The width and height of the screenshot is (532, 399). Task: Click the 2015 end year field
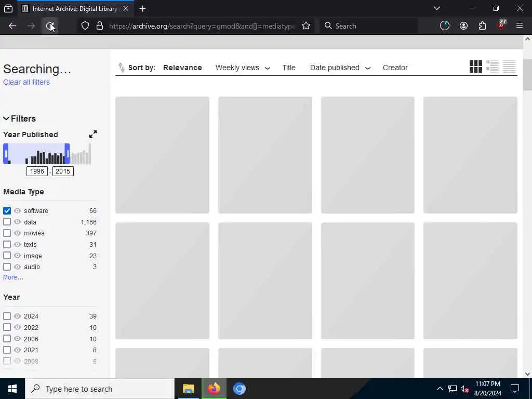point(63,171)
